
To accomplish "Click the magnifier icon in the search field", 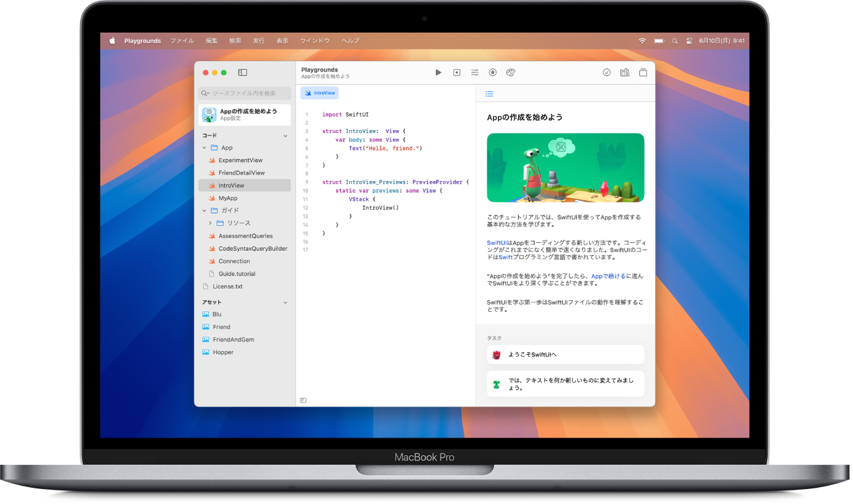I will (205, 94).
